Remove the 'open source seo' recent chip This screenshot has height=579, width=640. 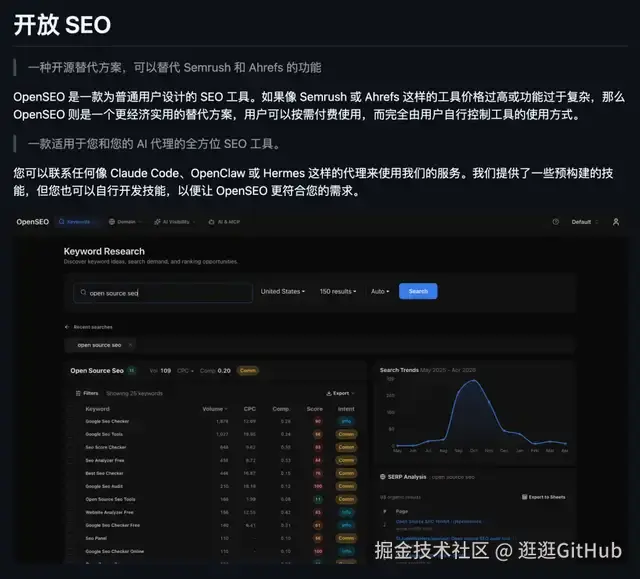tap(130, 345)
